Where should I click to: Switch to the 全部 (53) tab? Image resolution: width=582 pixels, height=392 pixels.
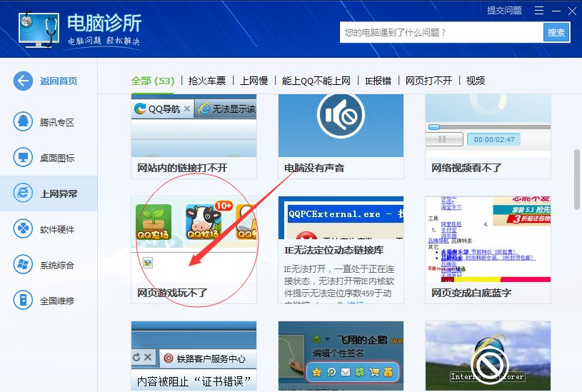(x=153, y=81)
